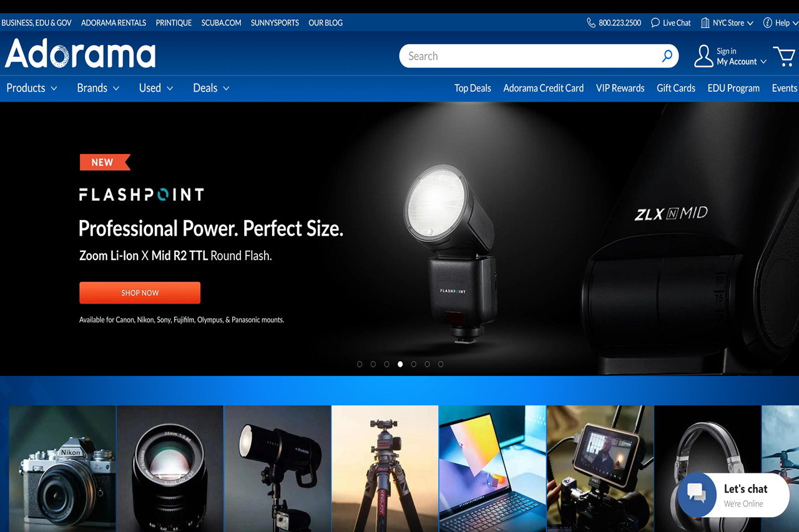Click the search magnifier icon
This screenshot has width=799, height=532.
point(667,56)
